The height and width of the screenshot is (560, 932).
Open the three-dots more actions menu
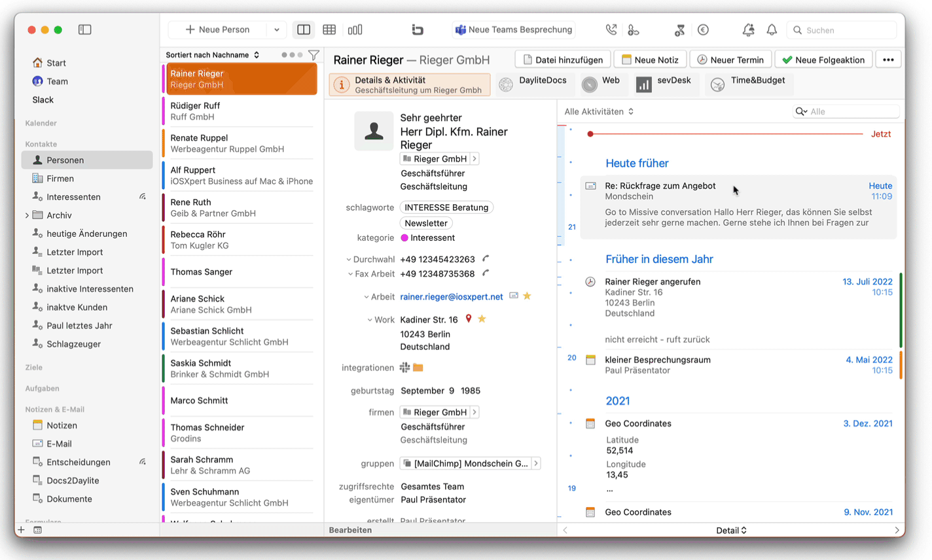pos(888,60)
